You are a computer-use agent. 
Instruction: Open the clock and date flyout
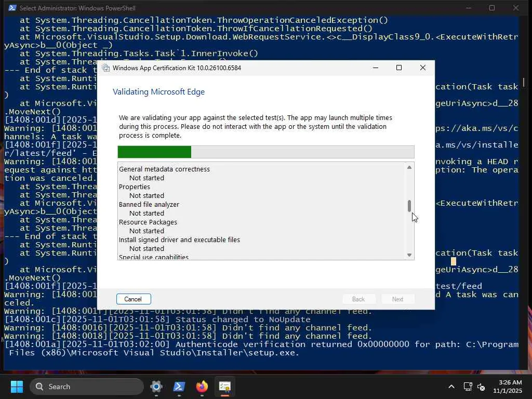508,387
